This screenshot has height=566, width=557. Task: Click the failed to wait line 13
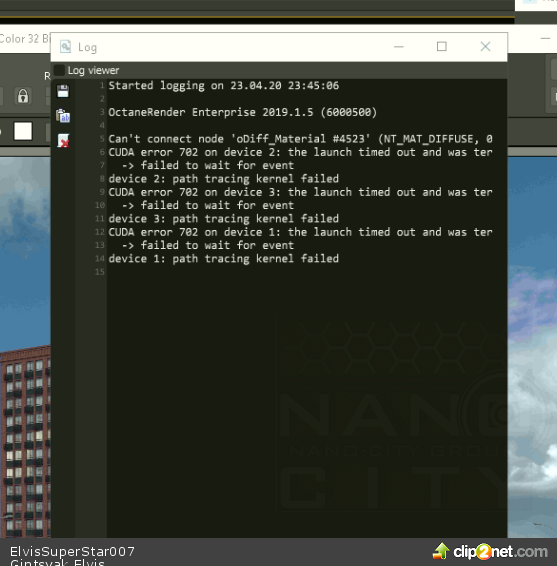point(208,245)
